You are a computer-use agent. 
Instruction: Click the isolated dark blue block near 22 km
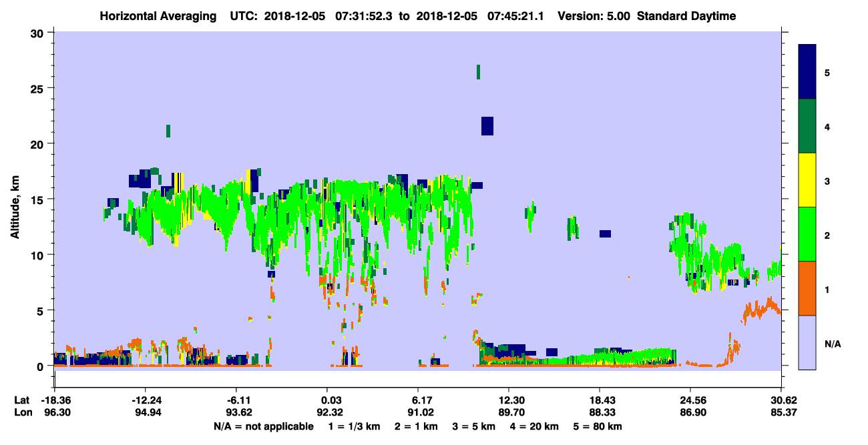tap(487, 125)
